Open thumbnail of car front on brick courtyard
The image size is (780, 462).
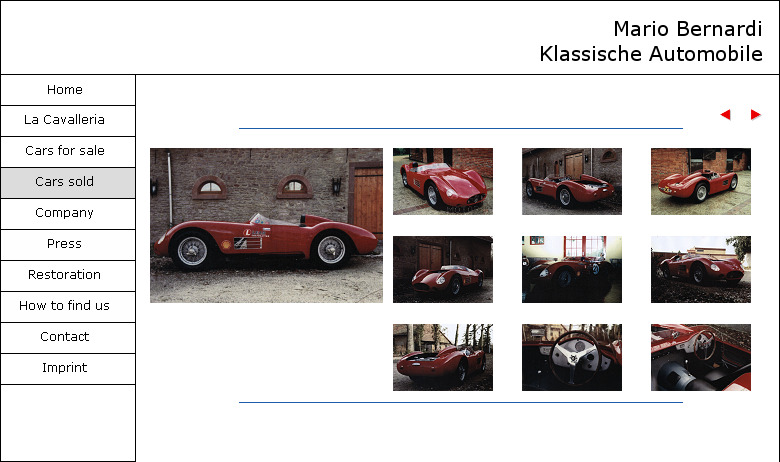tap(443, 182)
